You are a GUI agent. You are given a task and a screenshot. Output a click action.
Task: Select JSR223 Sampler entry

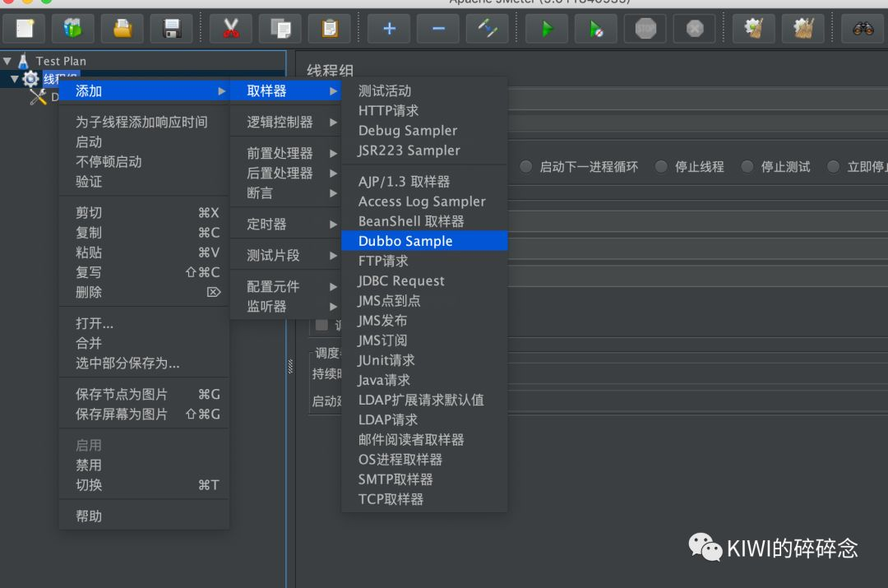click(x=424, y=150)
